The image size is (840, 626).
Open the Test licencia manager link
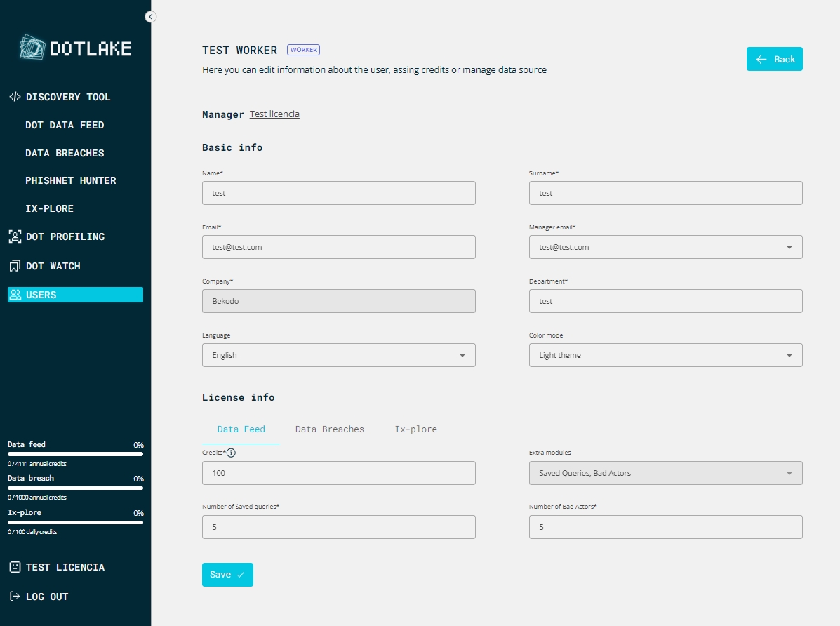tap(274, 114)
